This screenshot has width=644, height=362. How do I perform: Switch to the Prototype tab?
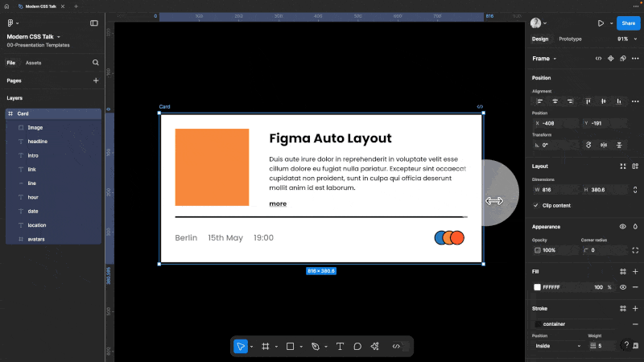[x=570, y=39]
